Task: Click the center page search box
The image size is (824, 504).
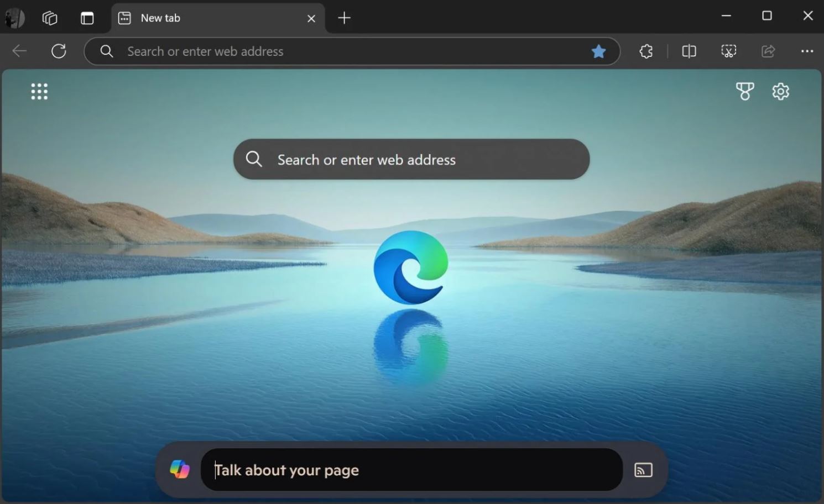Action: pyautogui.click(x=411, y=159)
